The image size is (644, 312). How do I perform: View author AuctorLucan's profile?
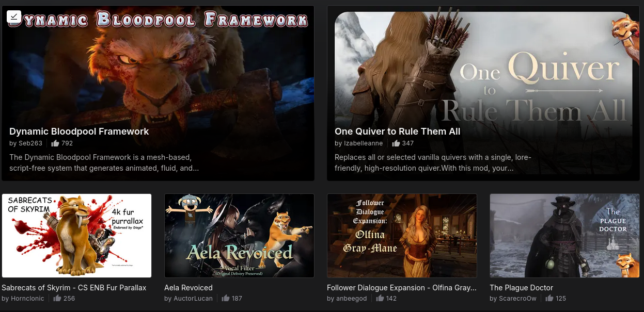point(193,299)
